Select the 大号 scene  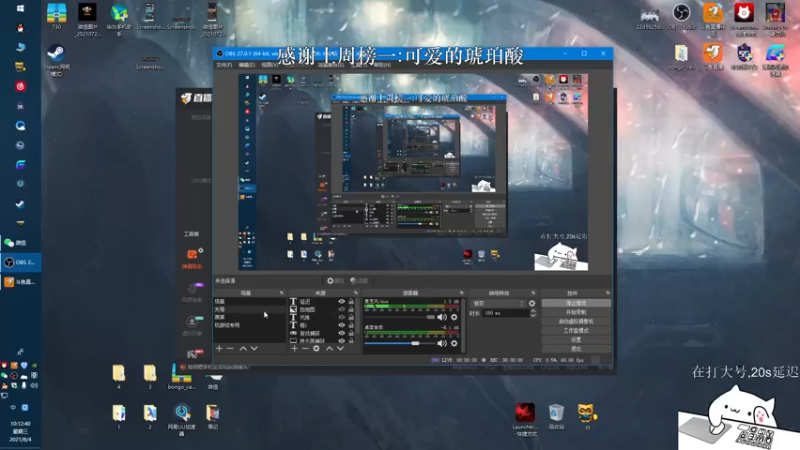[x=249, y=309]
